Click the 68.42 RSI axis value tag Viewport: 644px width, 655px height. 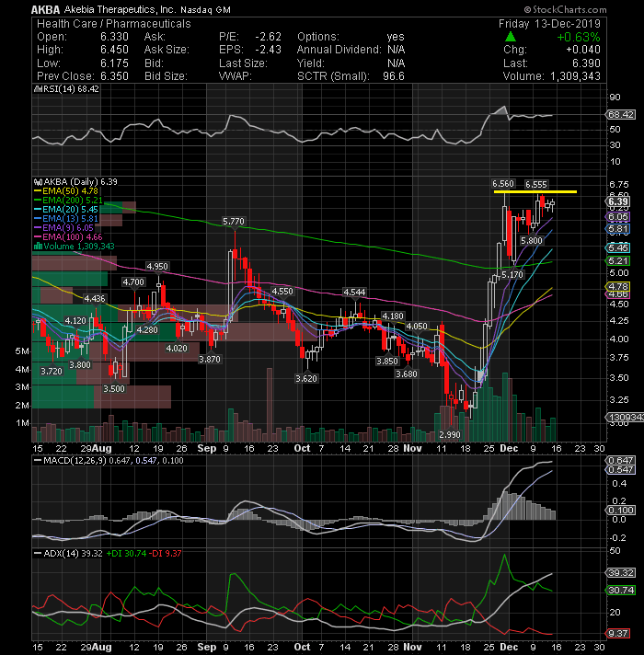click(x=621, y=114)
